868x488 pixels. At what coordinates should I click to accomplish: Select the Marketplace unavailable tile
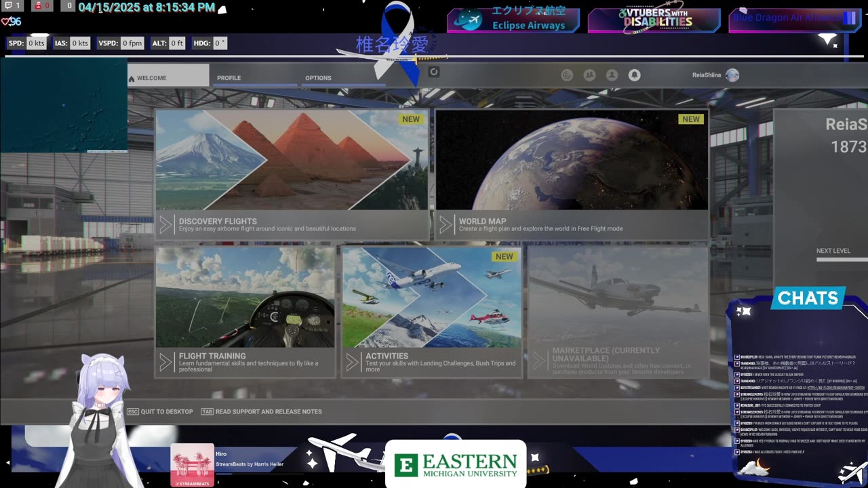tap(618, 312)
